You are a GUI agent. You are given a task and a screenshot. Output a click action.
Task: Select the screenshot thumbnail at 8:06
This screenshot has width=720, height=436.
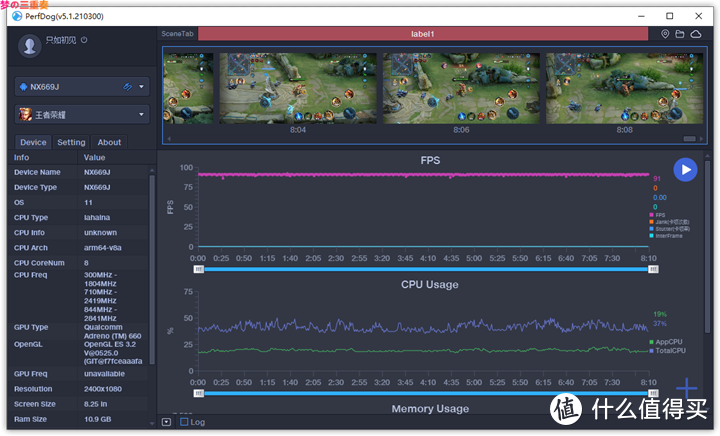tap(461, 88)
